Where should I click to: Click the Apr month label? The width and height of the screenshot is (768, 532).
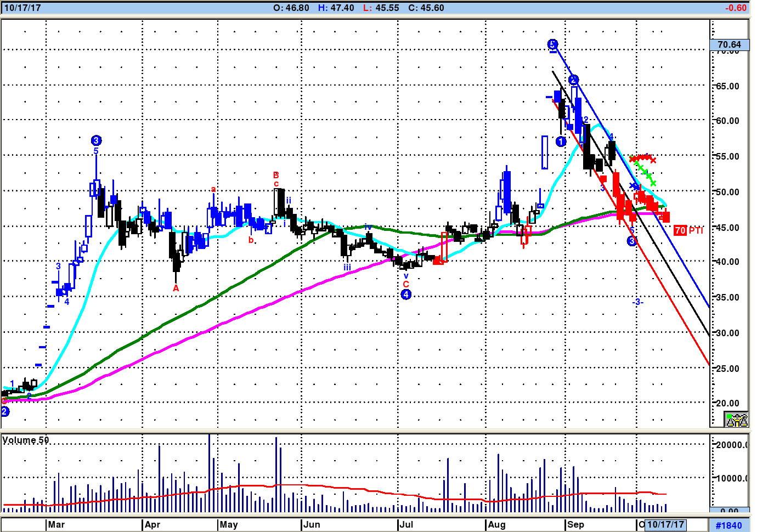point(152,524)
